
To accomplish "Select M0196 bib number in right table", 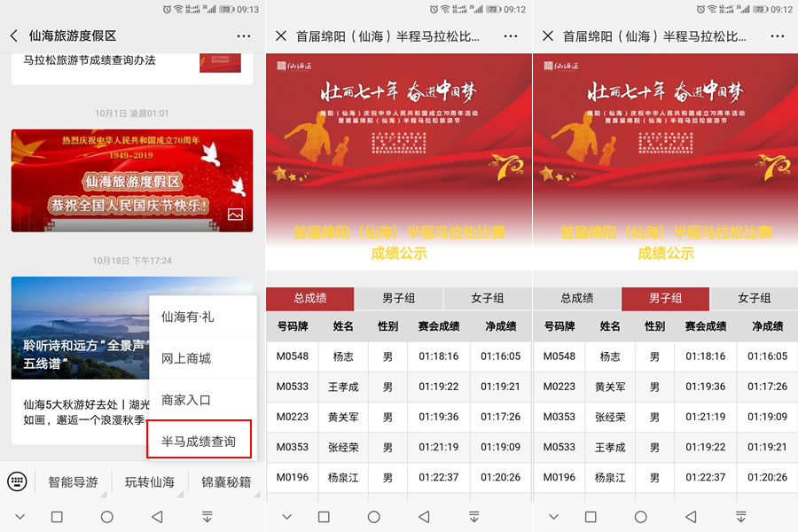I will coord(559,478).
